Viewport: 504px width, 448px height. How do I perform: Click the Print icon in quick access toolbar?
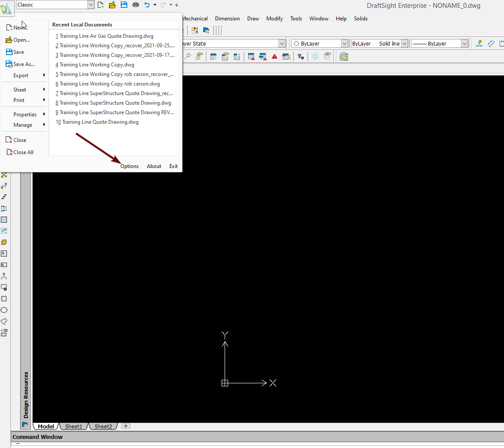pos(136,5)
